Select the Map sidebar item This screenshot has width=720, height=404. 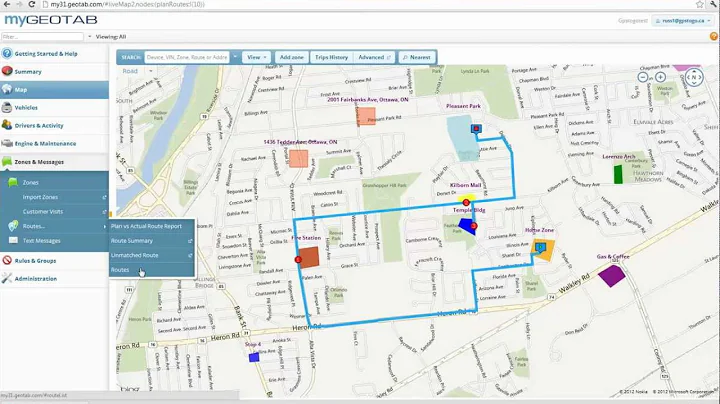click(54, 90)
